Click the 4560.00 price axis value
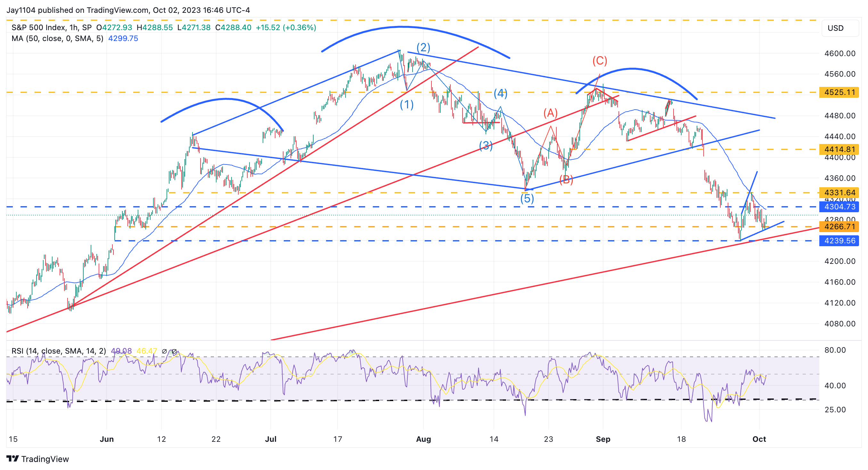Viewport: 868px width, 470px height. (x=840, y=74)
